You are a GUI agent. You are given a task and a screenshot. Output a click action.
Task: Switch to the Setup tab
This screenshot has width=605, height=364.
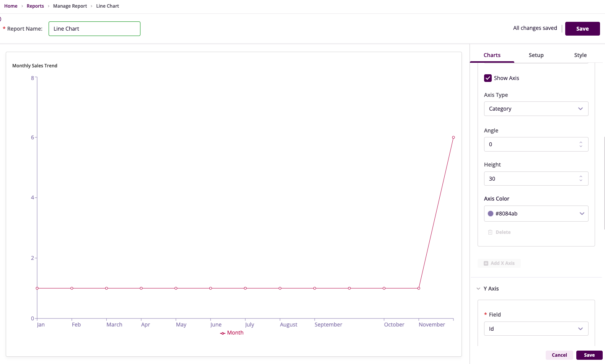[536, 55]
